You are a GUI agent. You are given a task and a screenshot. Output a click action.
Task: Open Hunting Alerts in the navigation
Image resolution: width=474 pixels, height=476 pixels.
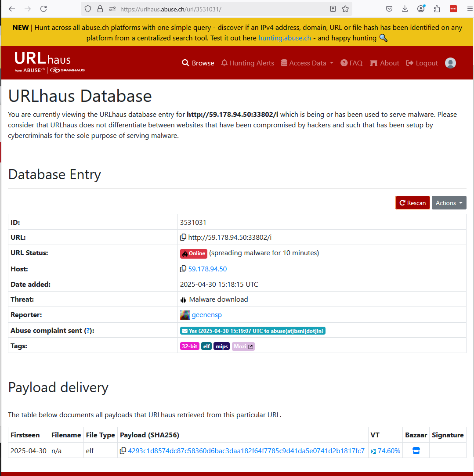click(x=247, y=63)
